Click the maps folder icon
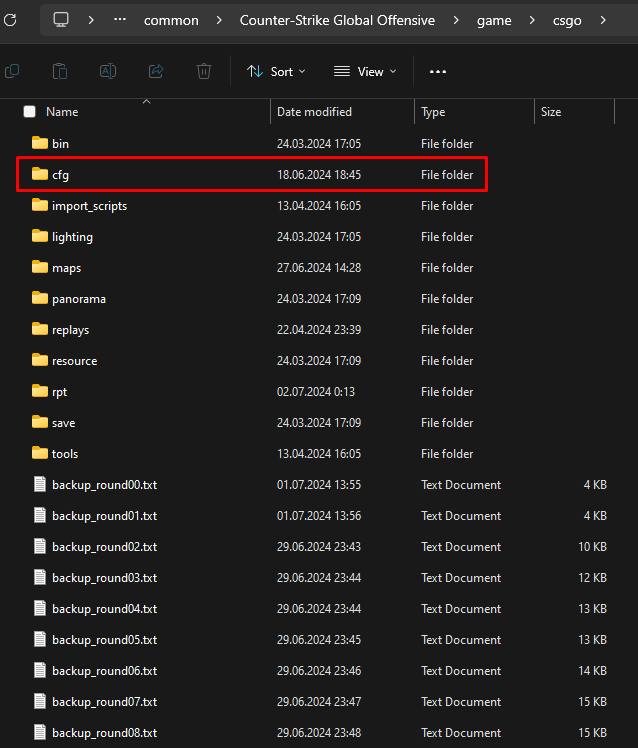 pos(40,267)
